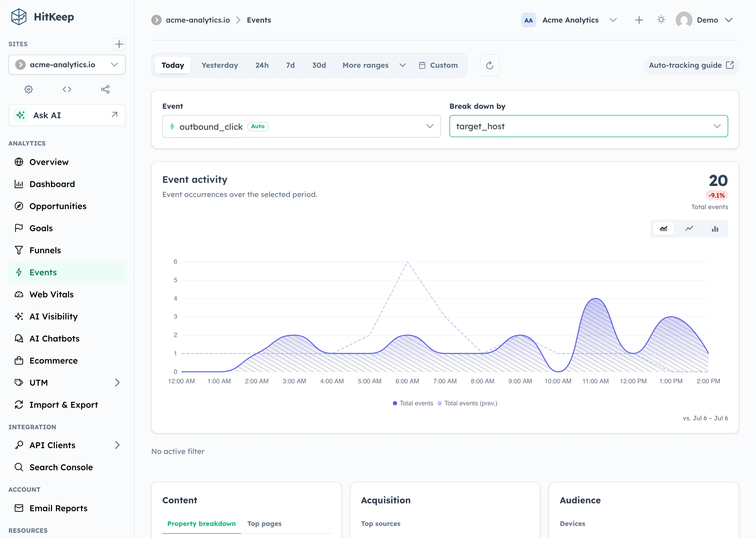
Task: Expand the API Clients submenu chevron
Action: (x=117, y=445)
